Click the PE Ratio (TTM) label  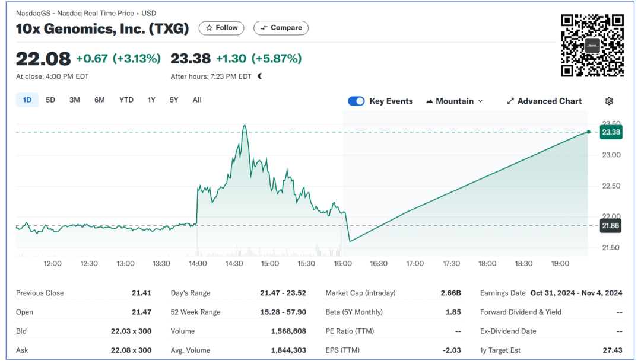point(350,331)
